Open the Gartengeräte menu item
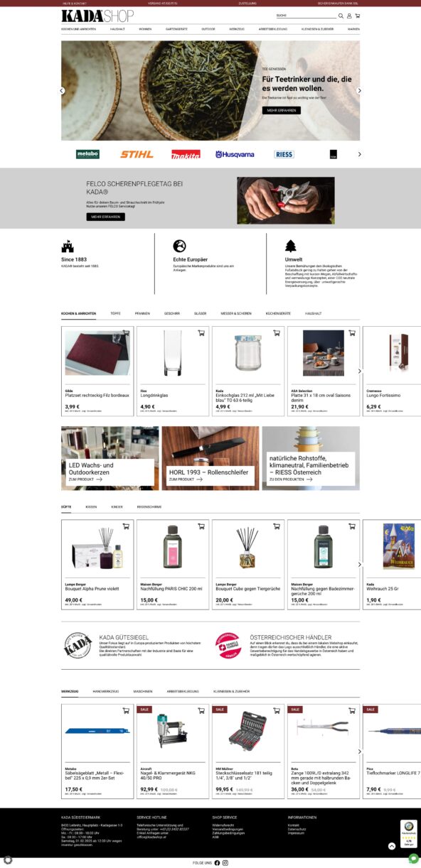 [177, 29]
